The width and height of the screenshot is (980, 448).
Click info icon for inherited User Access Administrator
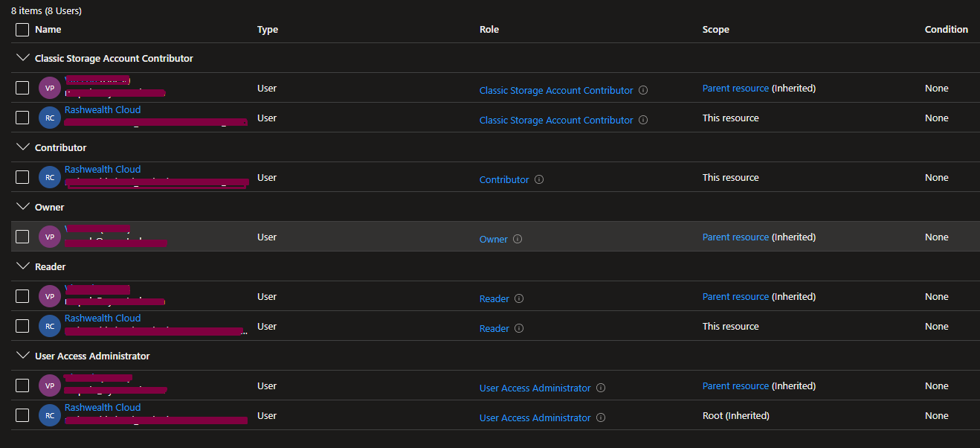tap(601, 388)
